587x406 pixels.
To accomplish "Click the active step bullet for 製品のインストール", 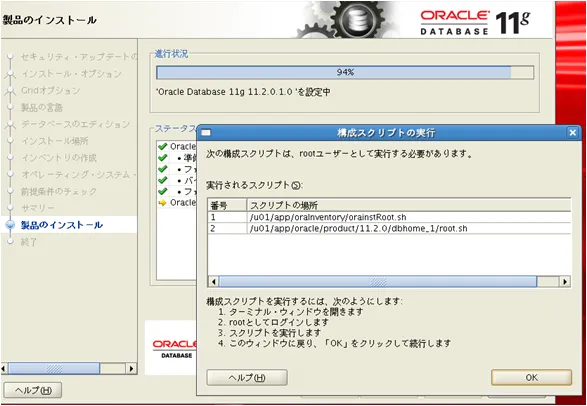I will tap(11, 225).
